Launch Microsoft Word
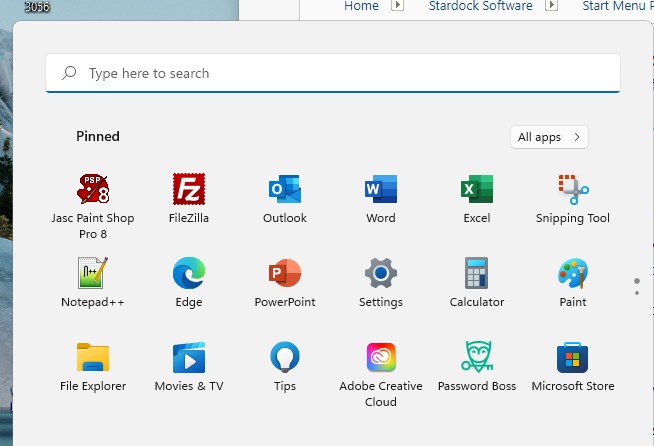 point(381,198)
